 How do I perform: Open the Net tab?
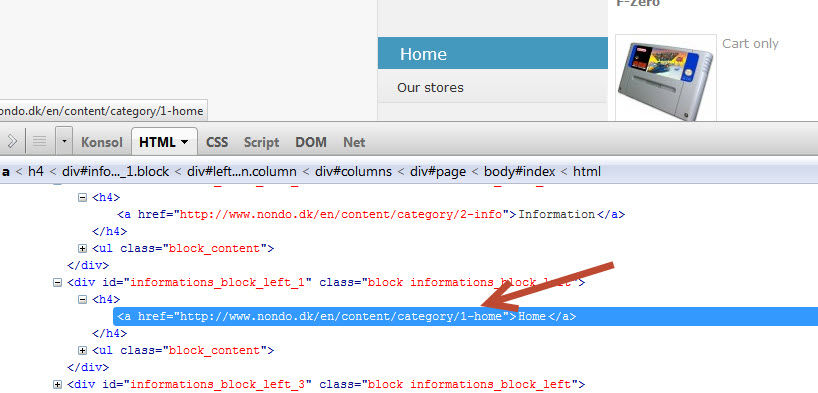pos(354,142)
